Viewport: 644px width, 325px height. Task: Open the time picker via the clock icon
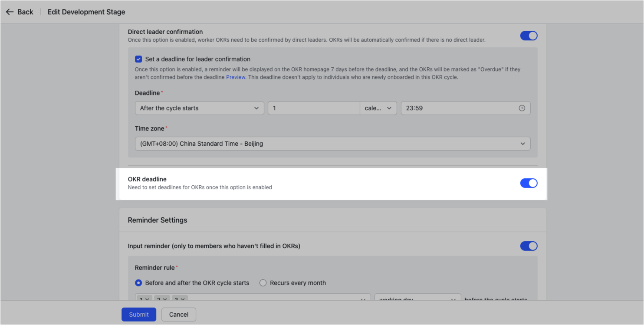pyautogui.click(x=522, y=108)
